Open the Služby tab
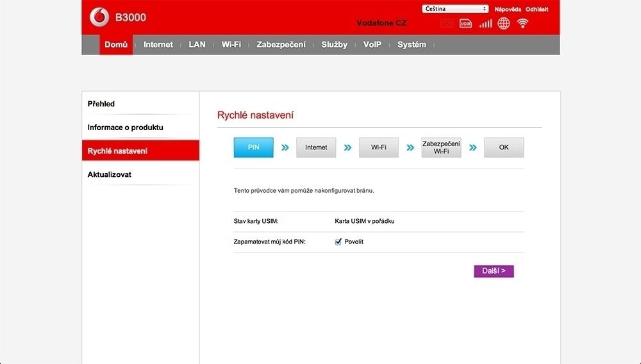This screenshot has width=641, height=364. pyautogui.click(x=335, y=44)
